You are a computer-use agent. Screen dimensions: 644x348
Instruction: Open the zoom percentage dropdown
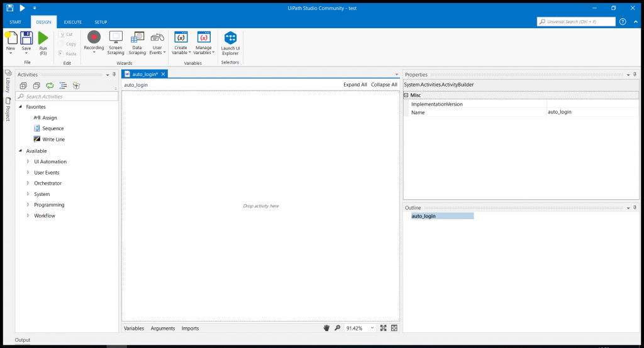coord(372,328)
